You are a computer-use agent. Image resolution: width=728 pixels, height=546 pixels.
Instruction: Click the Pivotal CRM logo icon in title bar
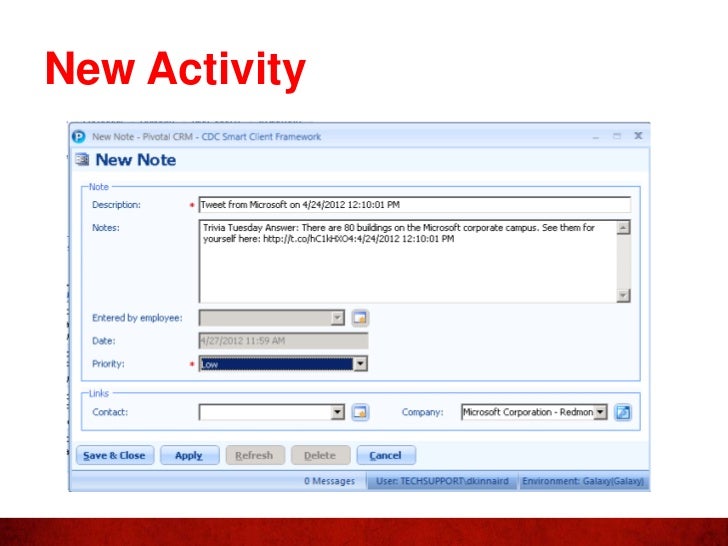pos(78,136)
